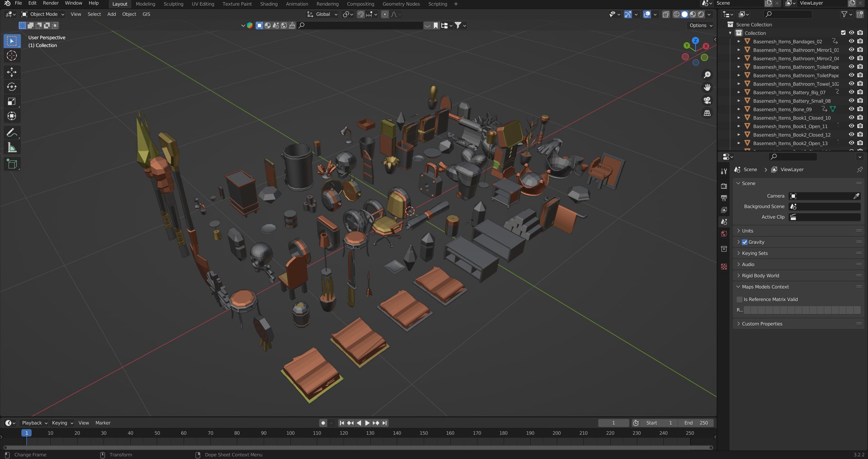
Task: Open the Output properties tab icon
Action: 724,198
